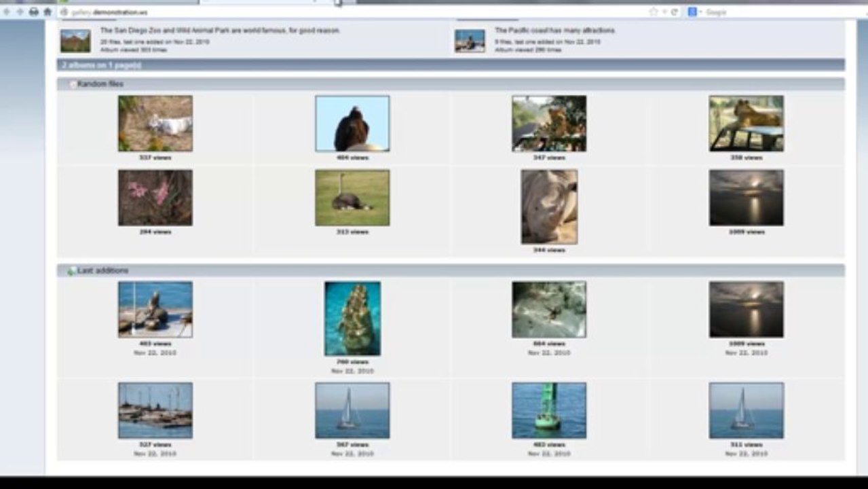Open the golden underwater coral thumbnail
This screenshot has height=489, width=868.
352,319
